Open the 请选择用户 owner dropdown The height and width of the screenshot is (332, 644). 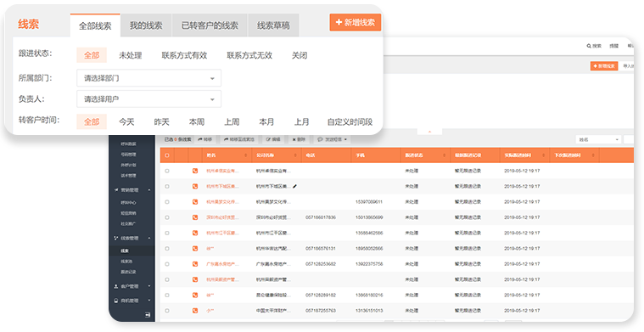(149, 99)
